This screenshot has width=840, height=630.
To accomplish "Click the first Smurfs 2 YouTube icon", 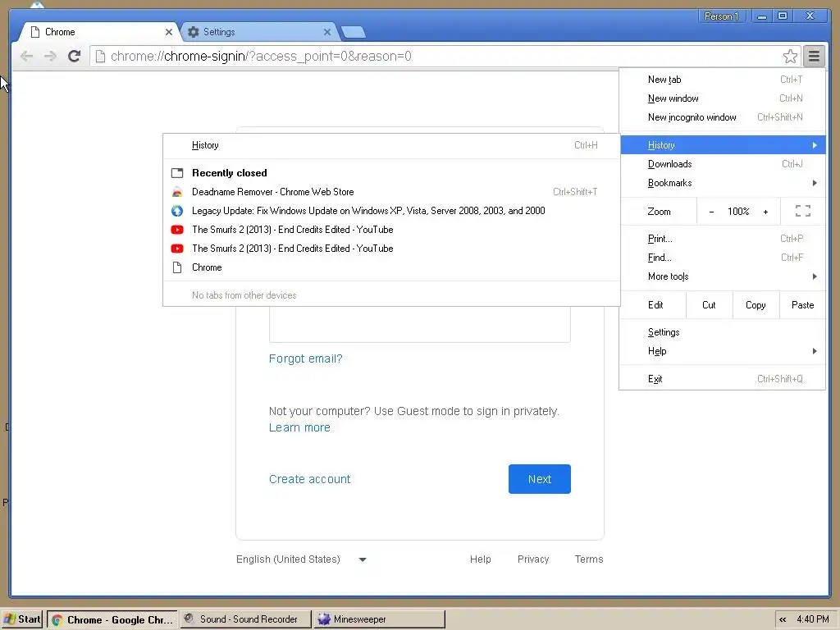I will tap(177, 230).
